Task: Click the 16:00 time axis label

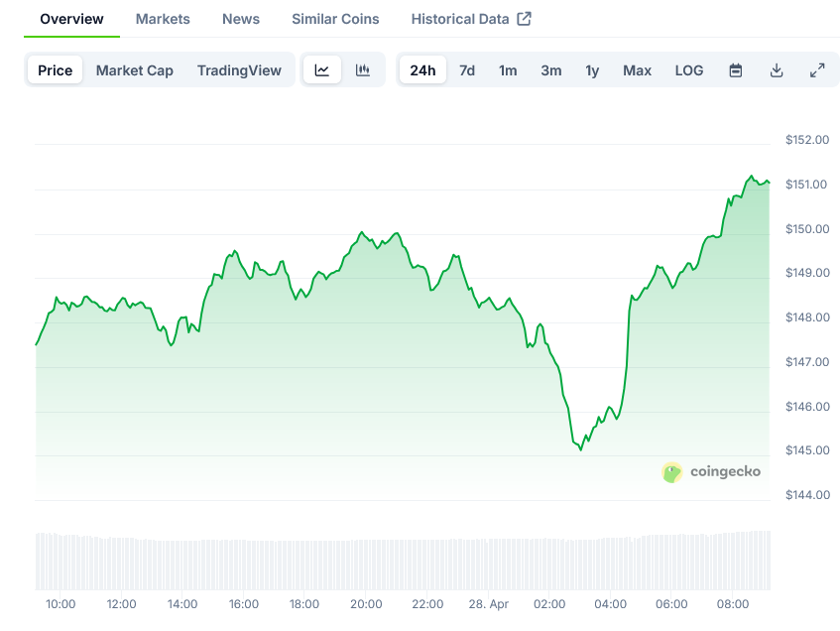Action: click(244, 604)
